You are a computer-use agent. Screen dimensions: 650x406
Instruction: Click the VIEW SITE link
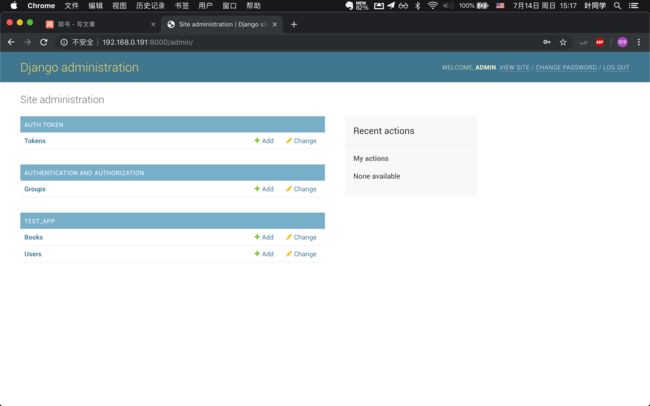click(514, 68)
